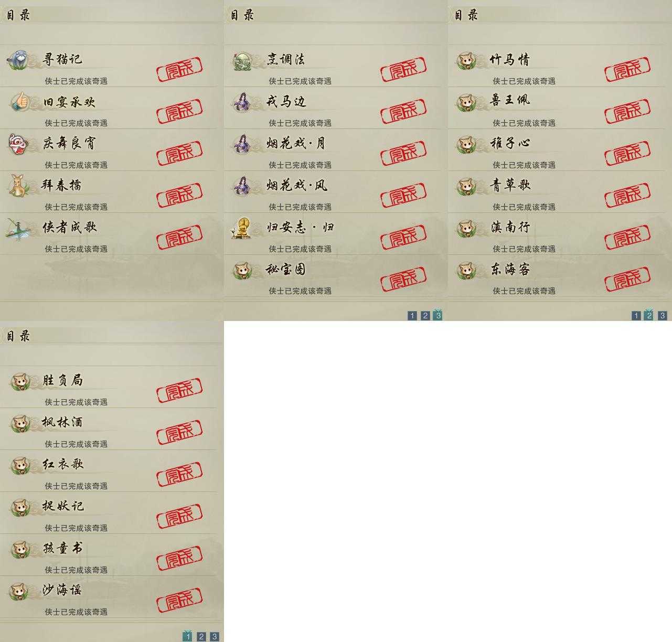Click the raccoon icon beside 寻猫记
This screenshot has height=642, width=672.
click(x=18, y=60)
